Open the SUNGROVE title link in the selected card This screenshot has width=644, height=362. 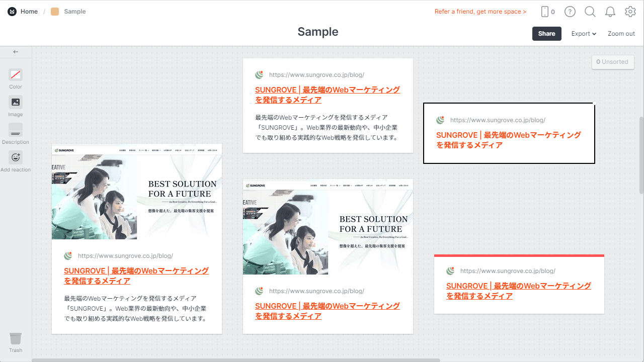tap(509, 140)
